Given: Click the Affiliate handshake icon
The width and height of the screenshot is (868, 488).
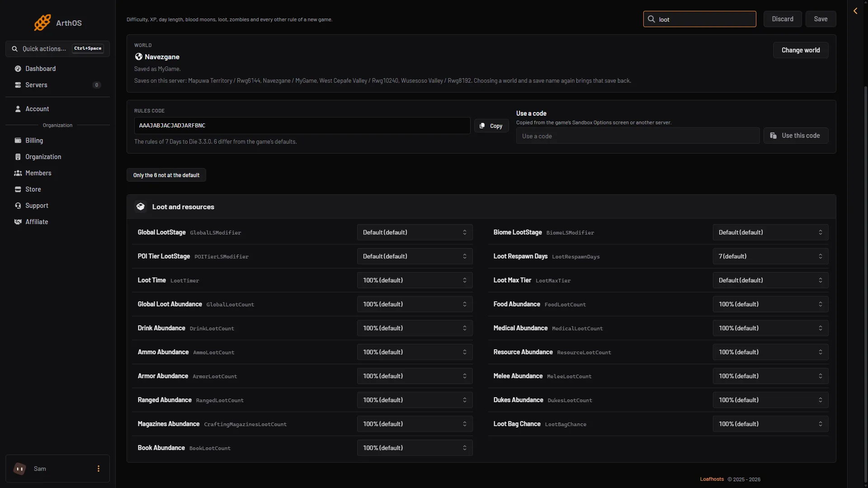Looking at the screenshot, I should tap(18, 222).
